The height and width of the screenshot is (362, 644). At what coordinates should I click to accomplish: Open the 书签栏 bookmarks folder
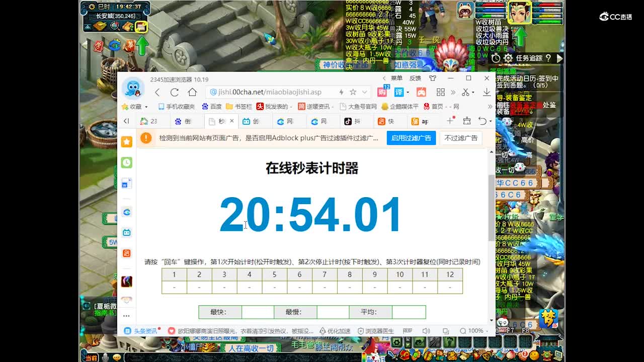(239, 107)
